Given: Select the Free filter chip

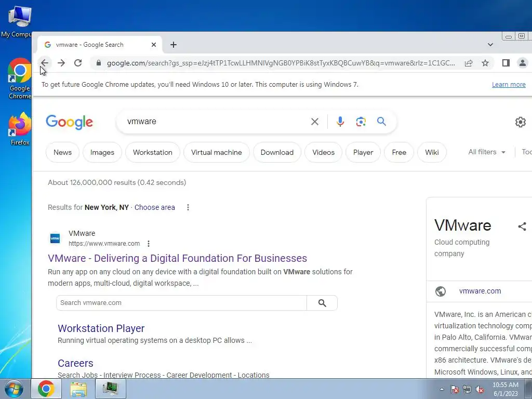Looking at the screenshot, I should pos(399,152).
